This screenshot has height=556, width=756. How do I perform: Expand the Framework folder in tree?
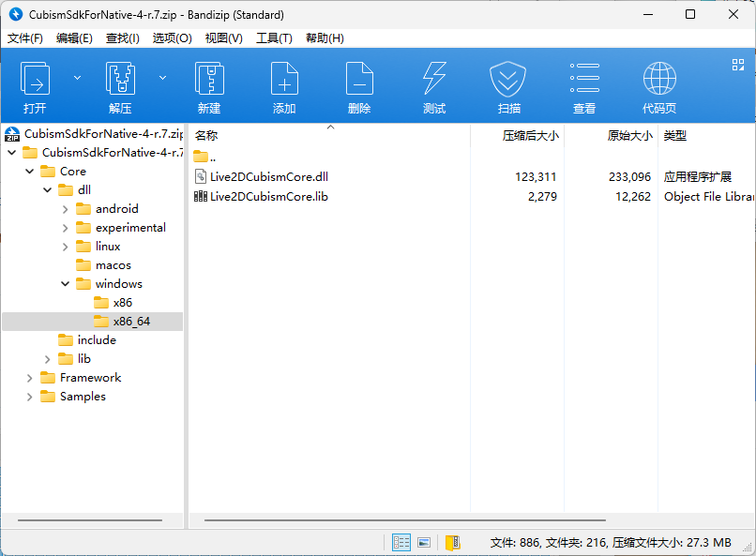(x=30, y=378)
